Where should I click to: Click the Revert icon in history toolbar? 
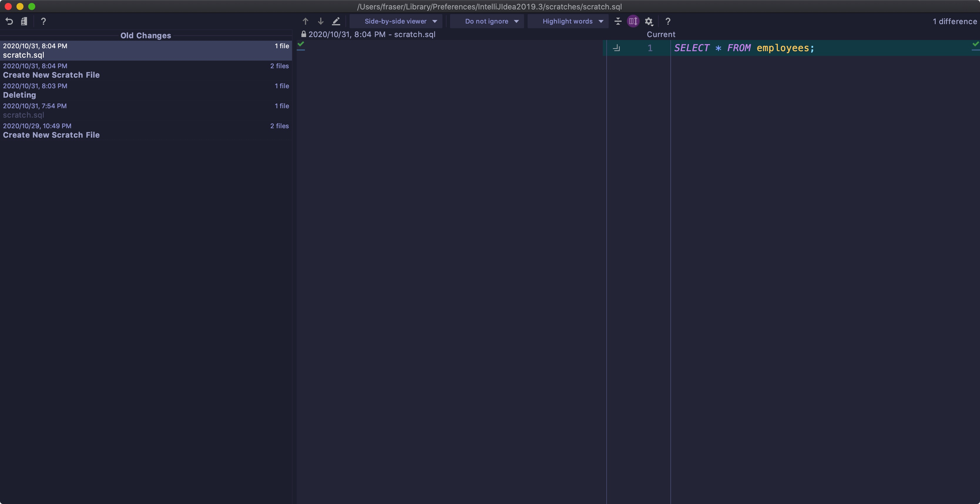pyautogui.click(x=9, y=21)
